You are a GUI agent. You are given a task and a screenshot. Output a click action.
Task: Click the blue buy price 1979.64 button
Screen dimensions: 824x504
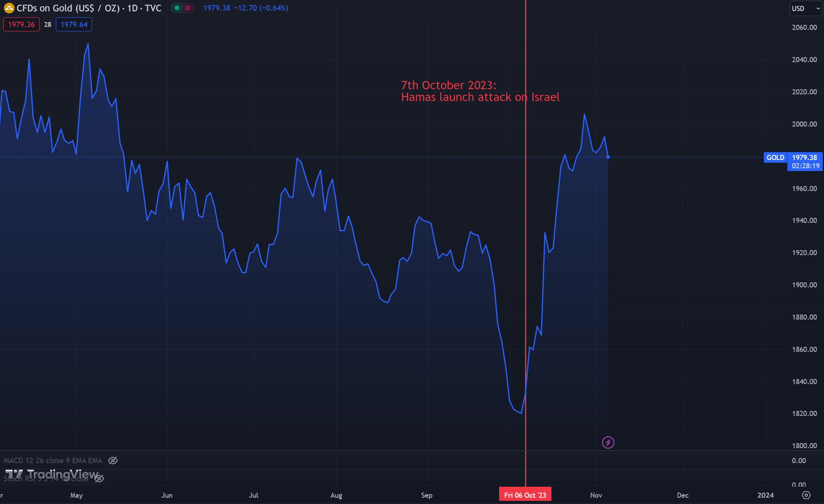[x=74, y=24]
